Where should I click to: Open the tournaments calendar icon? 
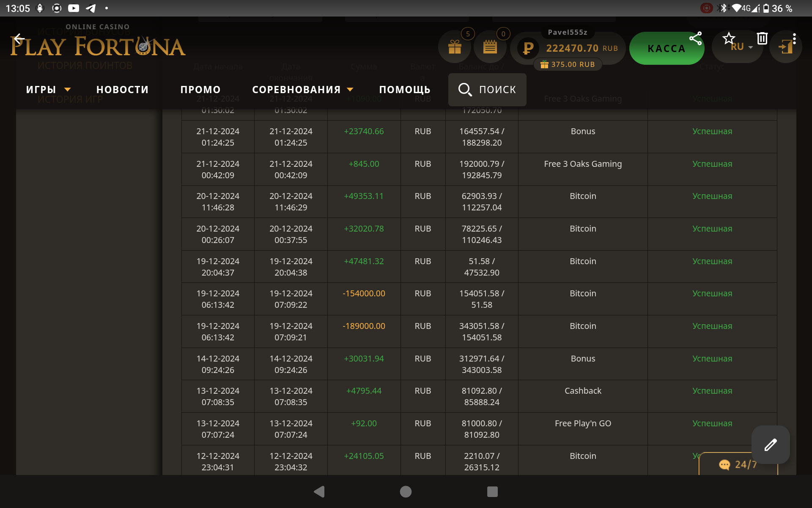490,47
